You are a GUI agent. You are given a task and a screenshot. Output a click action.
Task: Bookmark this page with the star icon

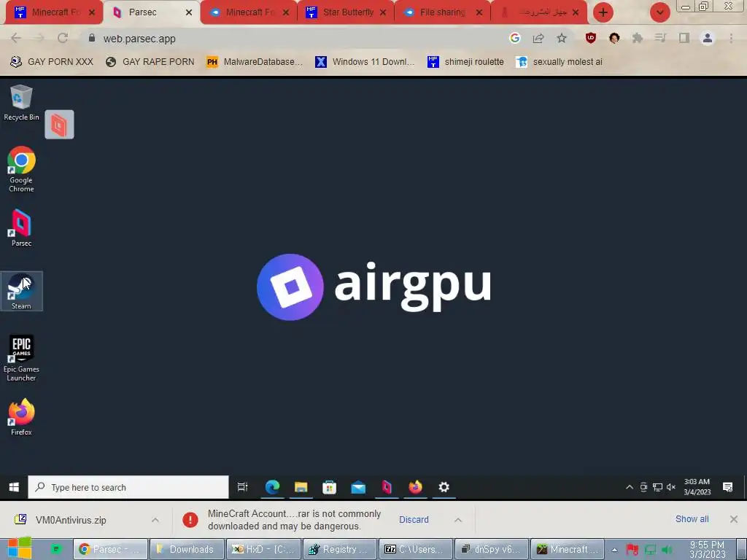[x=562, y=38]
